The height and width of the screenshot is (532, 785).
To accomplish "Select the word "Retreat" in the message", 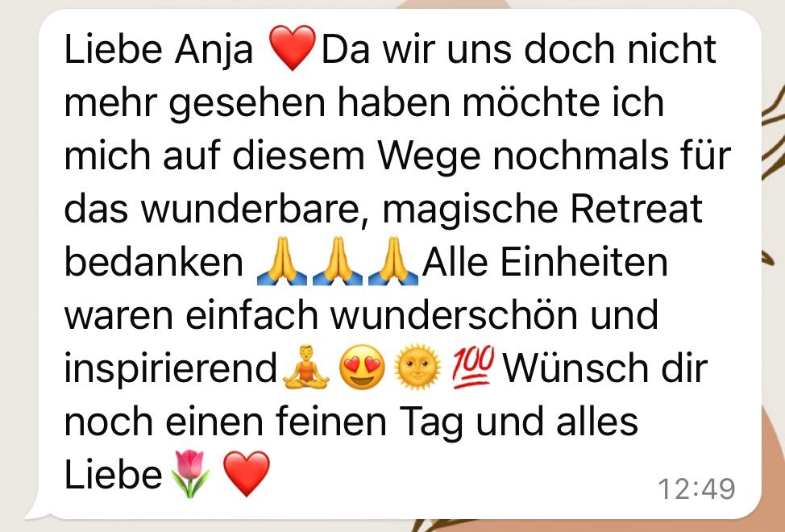I will coord(637,209).
